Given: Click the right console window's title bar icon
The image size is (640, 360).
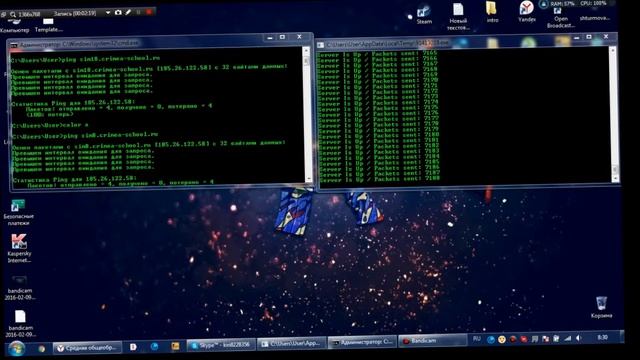Looking at the screenshot, I should pyautogui.click(x=321, y=45).
